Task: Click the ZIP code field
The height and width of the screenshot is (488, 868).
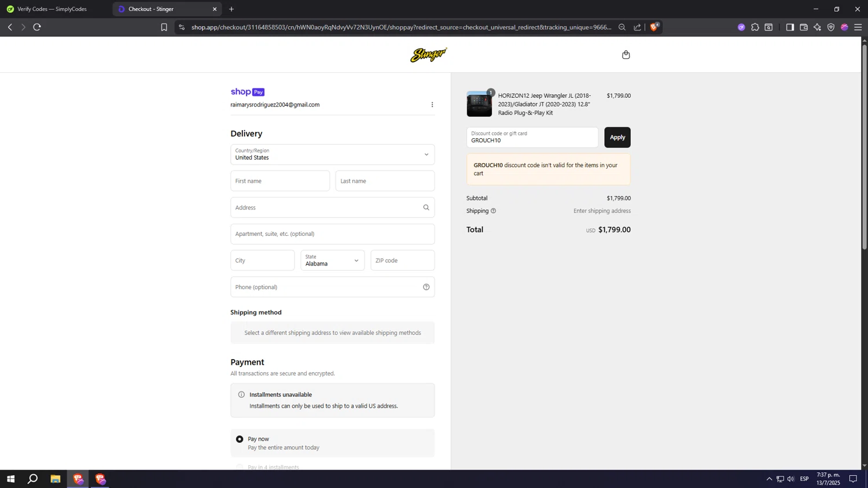Action: point(403,261)
